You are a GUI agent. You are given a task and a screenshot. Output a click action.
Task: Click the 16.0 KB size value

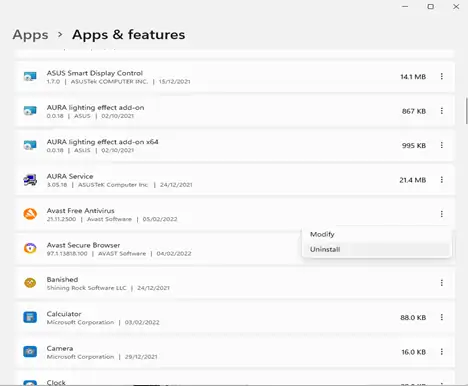414,352
